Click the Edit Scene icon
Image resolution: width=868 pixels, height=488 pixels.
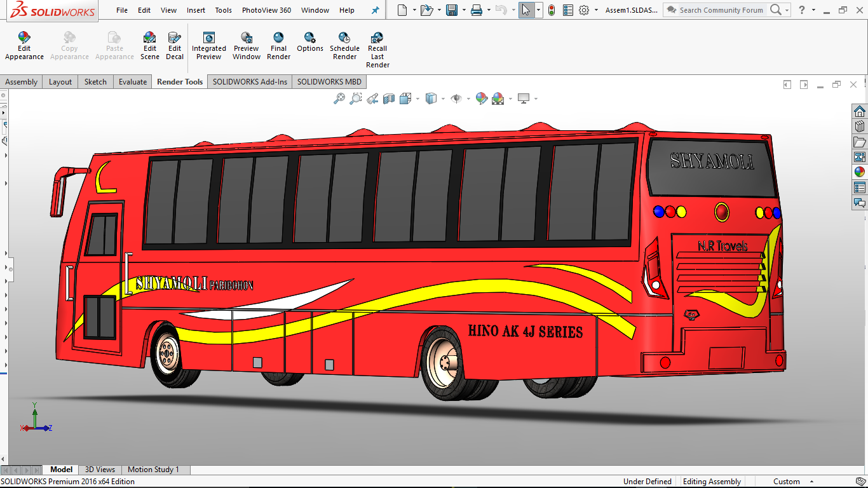(150, 46)
